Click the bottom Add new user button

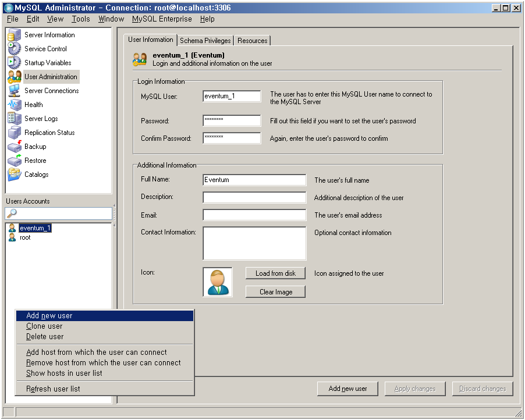(347, 389)
